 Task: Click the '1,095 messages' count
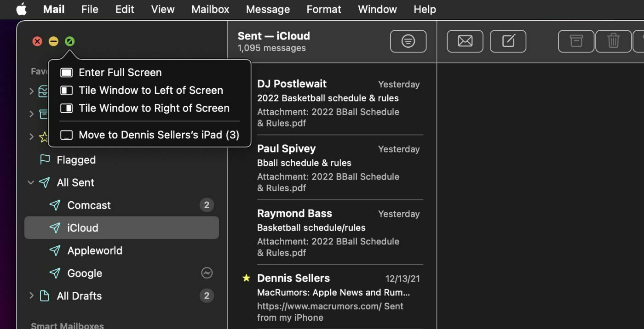tap(271, 48)
